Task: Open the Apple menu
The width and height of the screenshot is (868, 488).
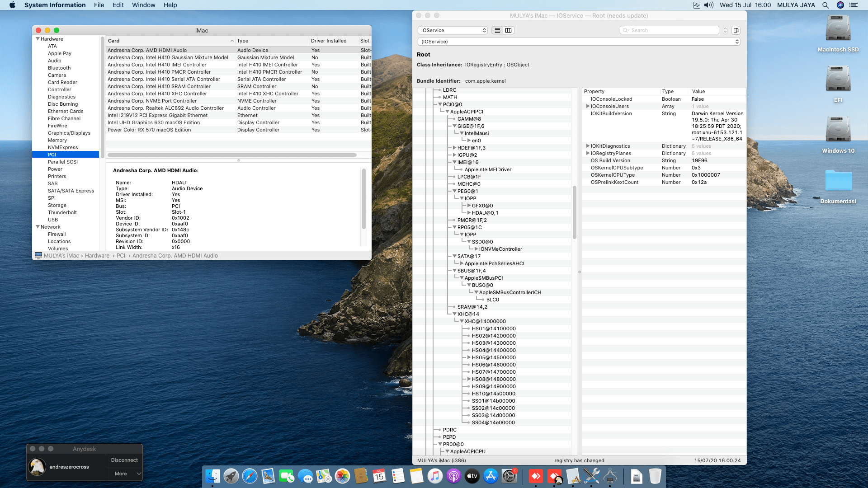Action: tap(12, 5)
